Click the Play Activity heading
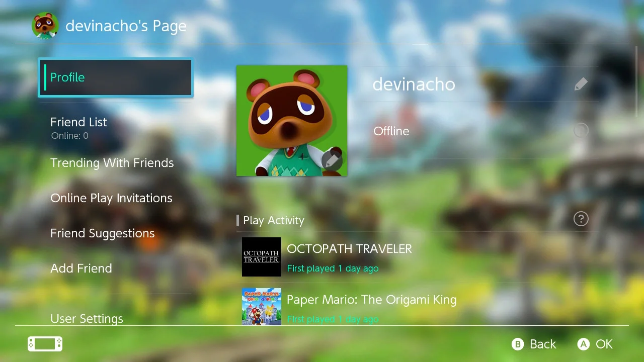Image resolution: width=644 pixels, height=362 pixels. [274, 220]
